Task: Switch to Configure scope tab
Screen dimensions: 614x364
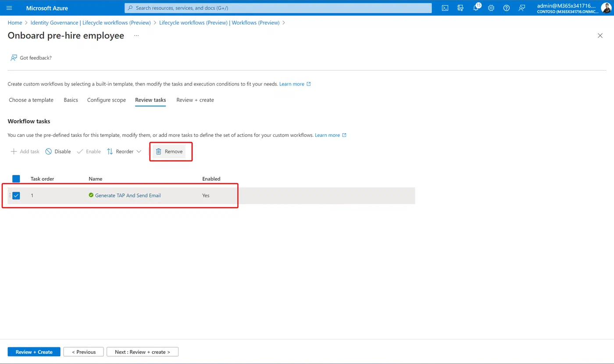Action: pyautogui.click(x=107, y=100)
